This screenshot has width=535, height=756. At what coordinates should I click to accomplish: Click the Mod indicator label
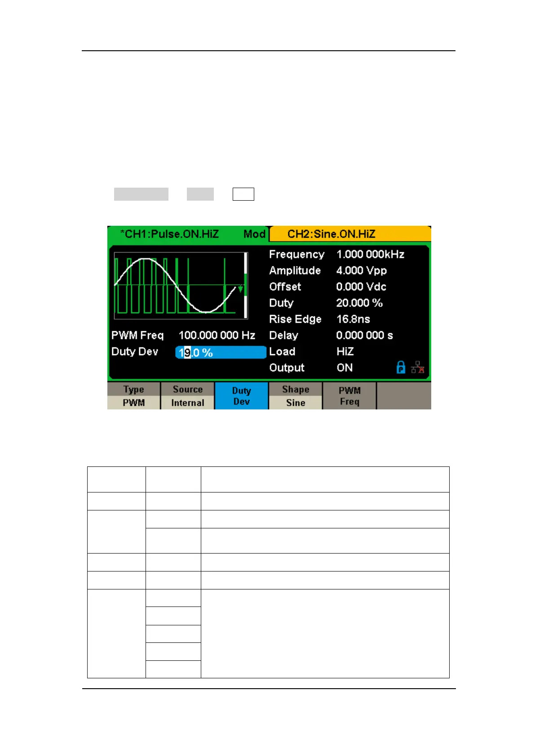click(254, 234)
